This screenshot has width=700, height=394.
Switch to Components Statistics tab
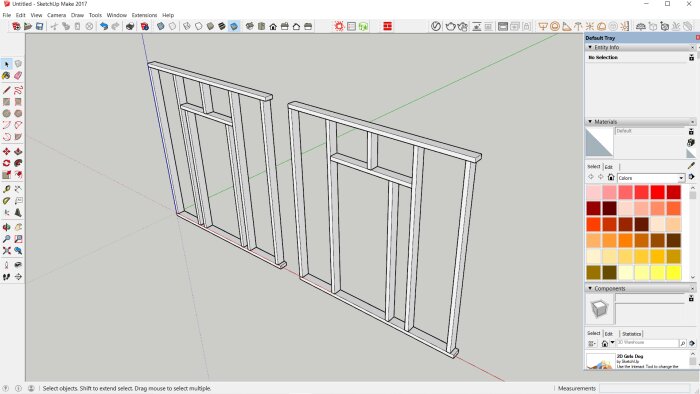point(631,334)
